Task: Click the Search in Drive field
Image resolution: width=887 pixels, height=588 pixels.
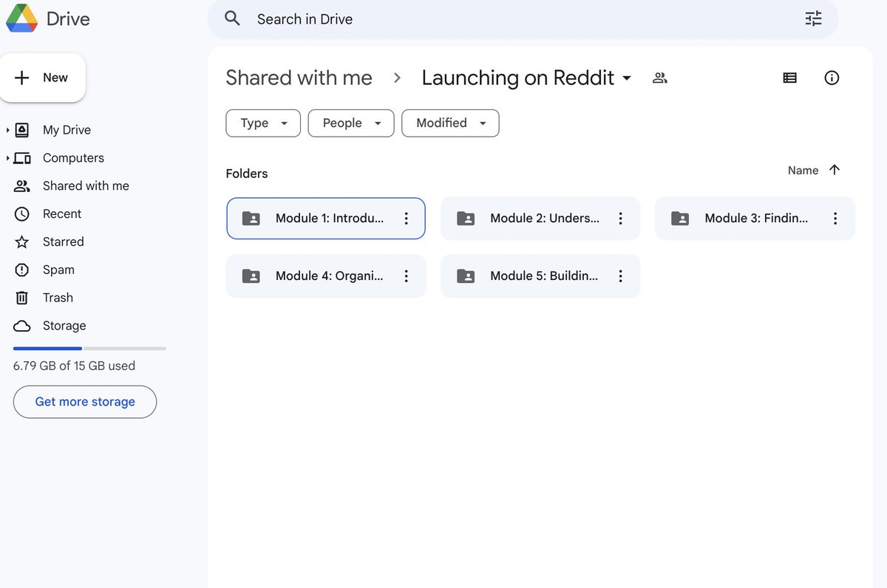Action: [523, 19]
